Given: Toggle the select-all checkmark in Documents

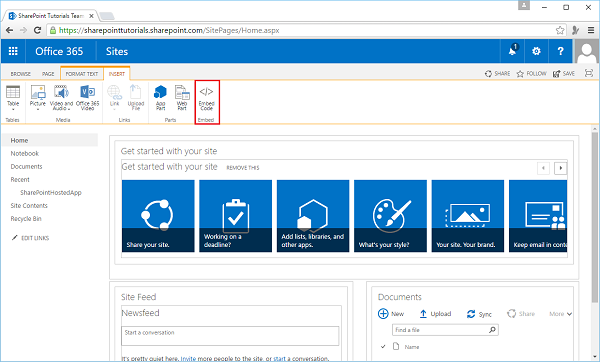Looking at the screenshot, I should [383, 347].
